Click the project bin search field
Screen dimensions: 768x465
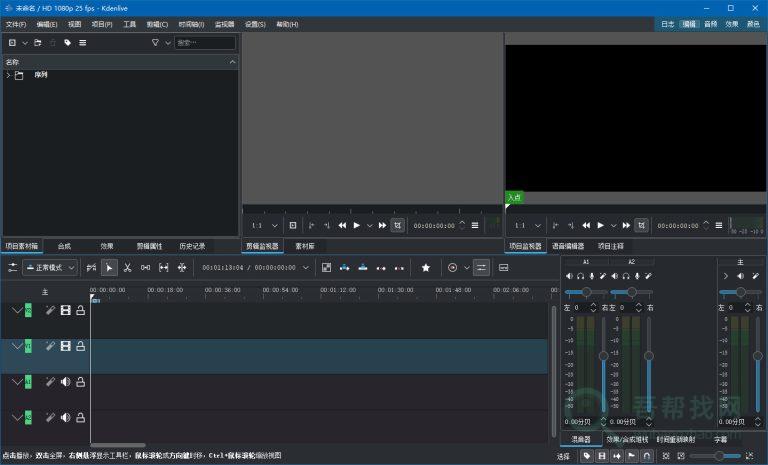pos(205,43)
